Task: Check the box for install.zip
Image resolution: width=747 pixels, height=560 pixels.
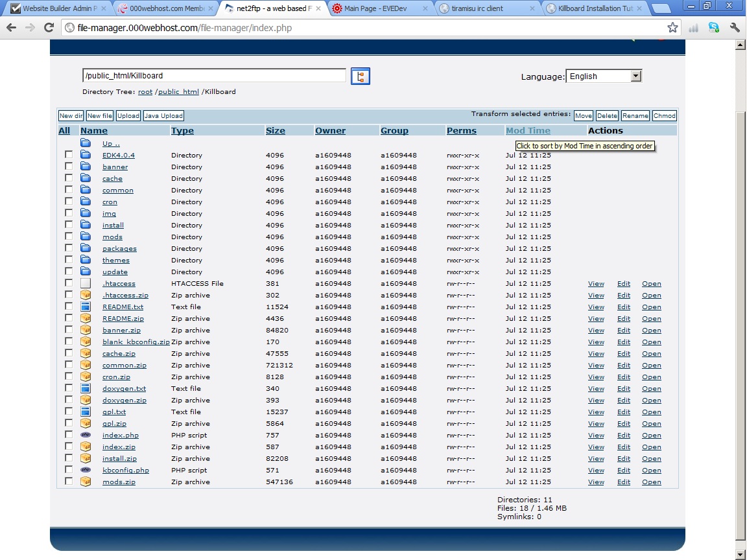Action: 69,458
